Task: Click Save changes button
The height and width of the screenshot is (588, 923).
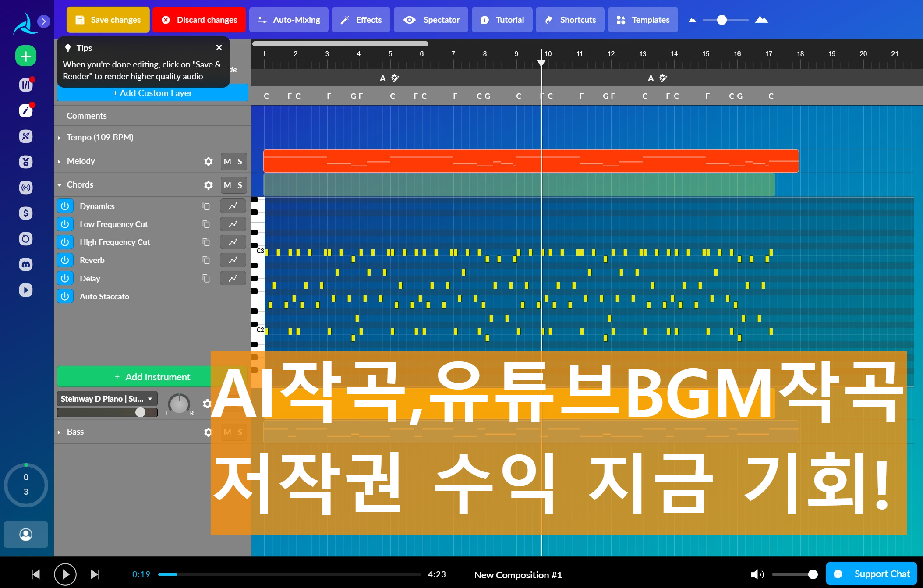Action: 108,20
